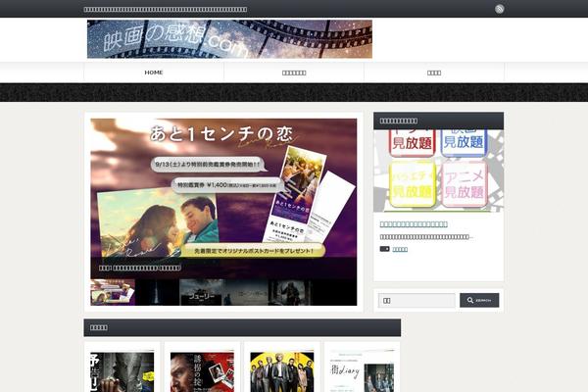Open the rightmost navigation menu item

[434, 73]
